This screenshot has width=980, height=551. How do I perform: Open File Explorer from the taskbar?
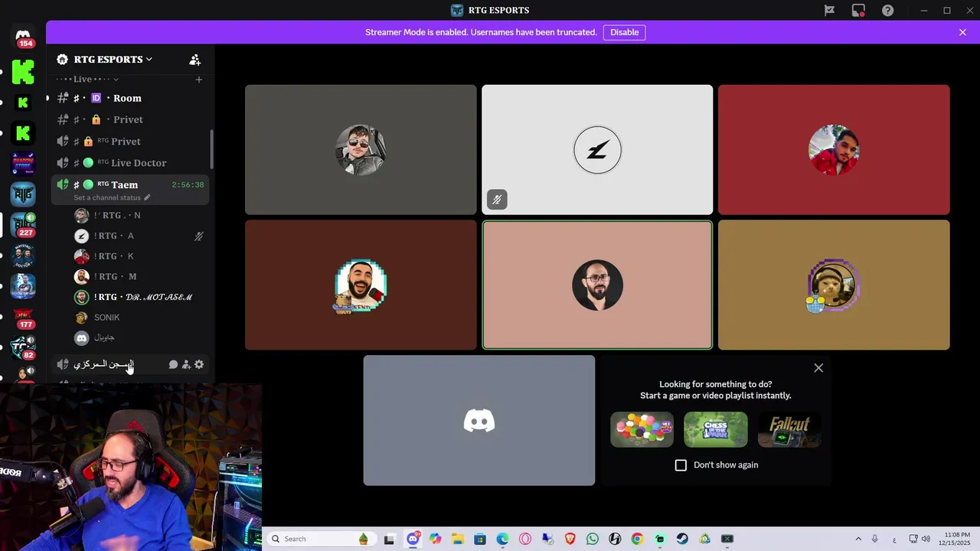pyautogui.click(x=457, y=539)
